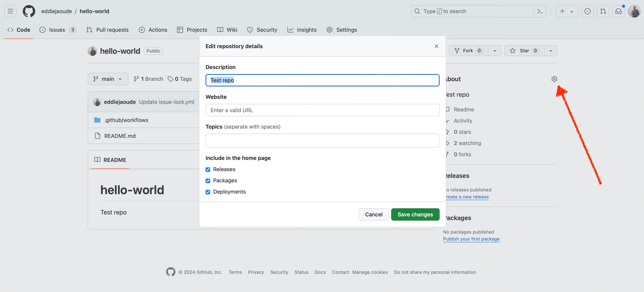
Task: Click the .github/workflows folder icon
Action: tap(97, 120)
